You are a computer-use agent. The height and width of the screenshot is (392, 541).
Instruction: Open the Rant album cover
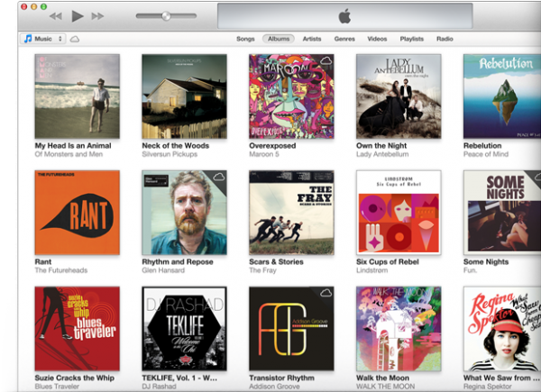[x=78, y=213]
